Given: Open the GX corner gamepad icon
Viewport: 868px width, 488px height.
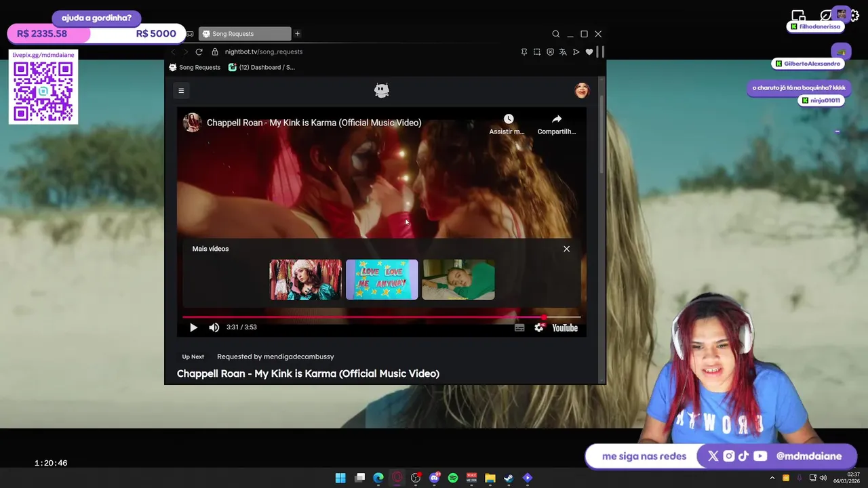Looking at the screenshot, I should tap(190, 34).
